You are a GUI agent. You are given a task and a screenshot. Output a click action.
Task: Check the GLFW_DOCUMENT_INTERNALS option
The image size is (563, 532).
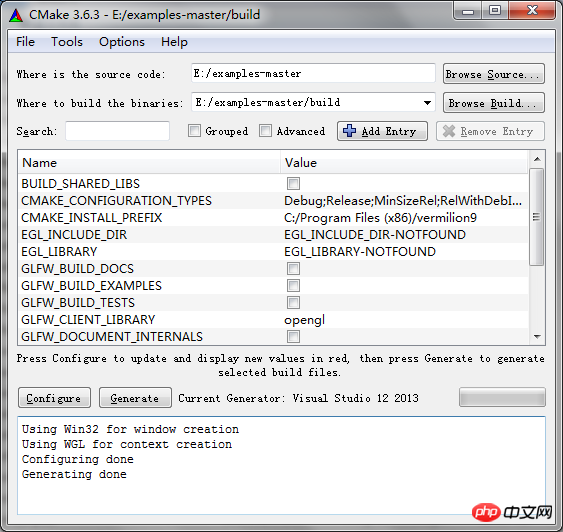293,337
